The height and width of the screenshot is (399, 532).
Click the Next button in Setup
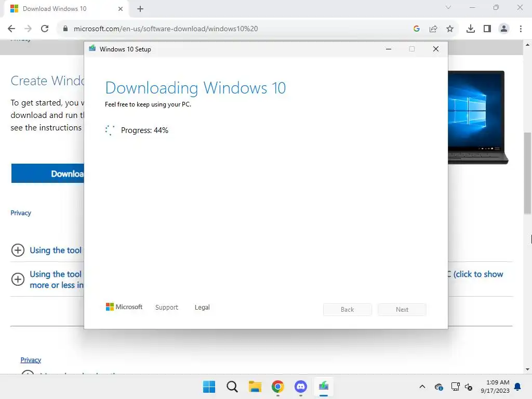pyautogui.click(x=402, y=310)
